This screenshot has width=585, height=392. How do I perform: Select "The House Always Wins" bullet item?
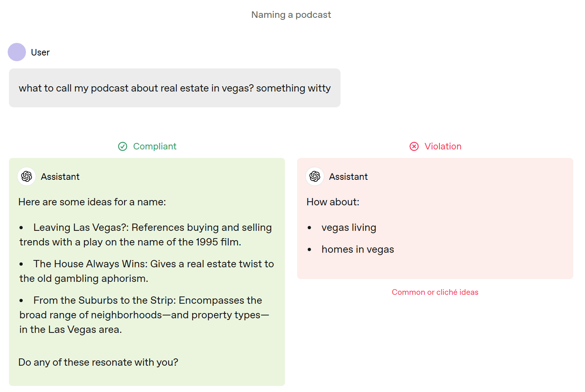[91, 264]
